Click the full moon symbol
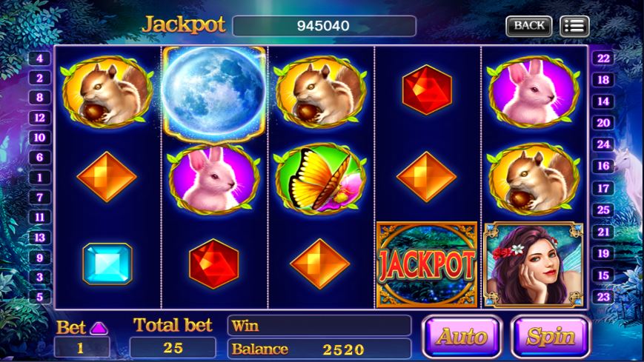 coord(213,93)
